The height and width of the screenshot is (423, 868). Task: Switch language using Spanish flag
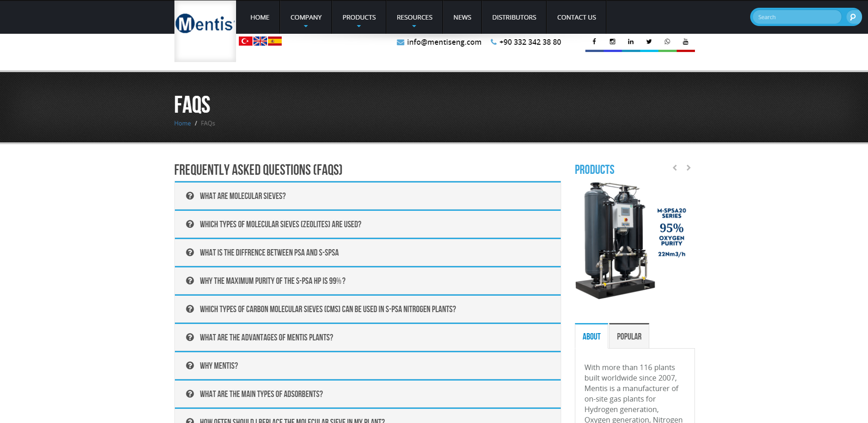pos(275,41)
